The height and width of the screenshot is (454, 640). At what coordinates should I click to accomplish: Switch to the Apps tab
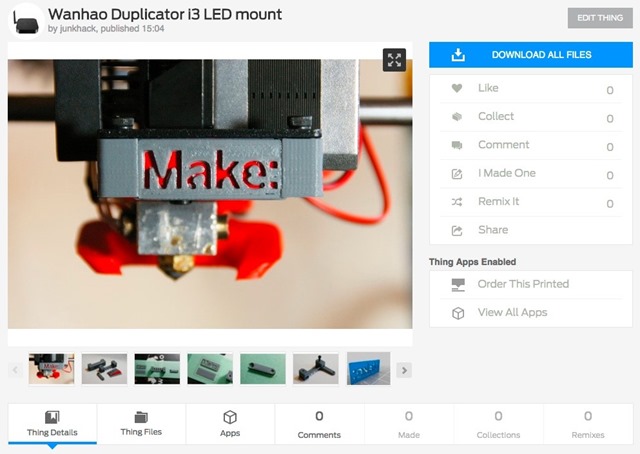230,424
